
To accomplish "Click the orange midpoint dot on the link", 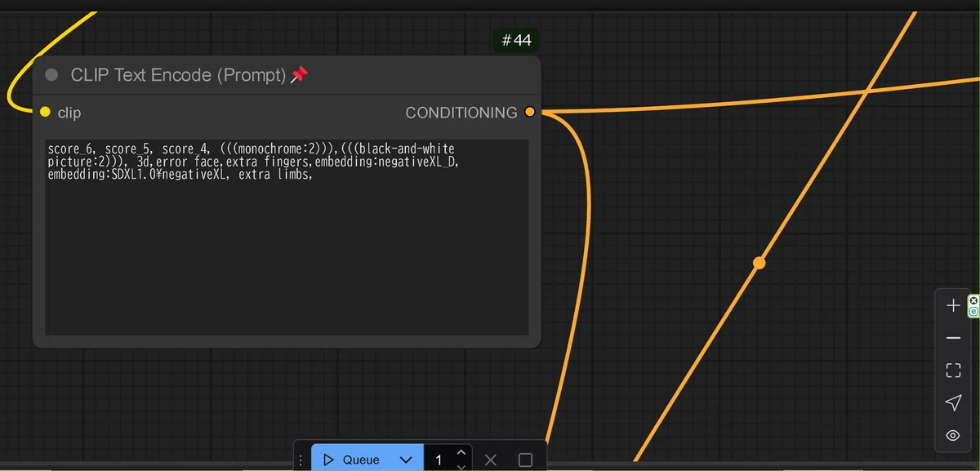I will click(x=759, y=263).
